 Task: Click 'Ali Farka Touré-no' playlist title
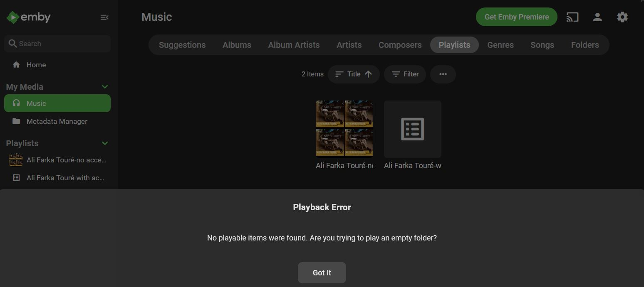[344, 166]
